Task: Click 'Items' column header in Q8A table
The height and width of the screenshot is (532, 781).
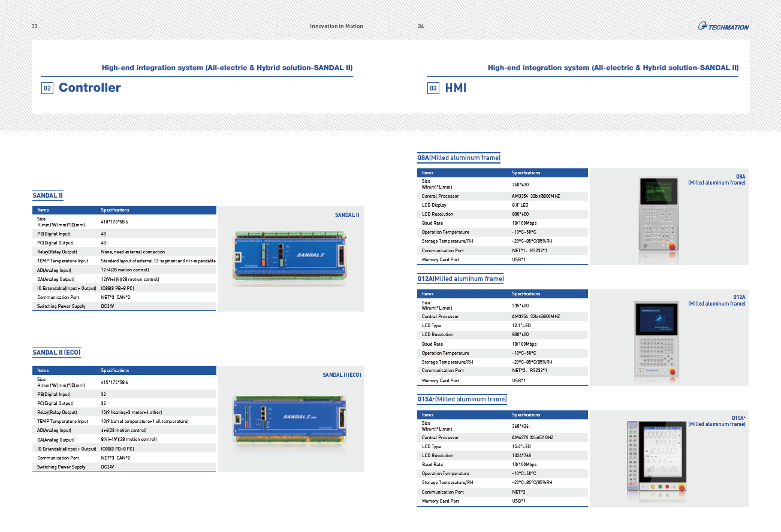Action: [x=427, y=173]
